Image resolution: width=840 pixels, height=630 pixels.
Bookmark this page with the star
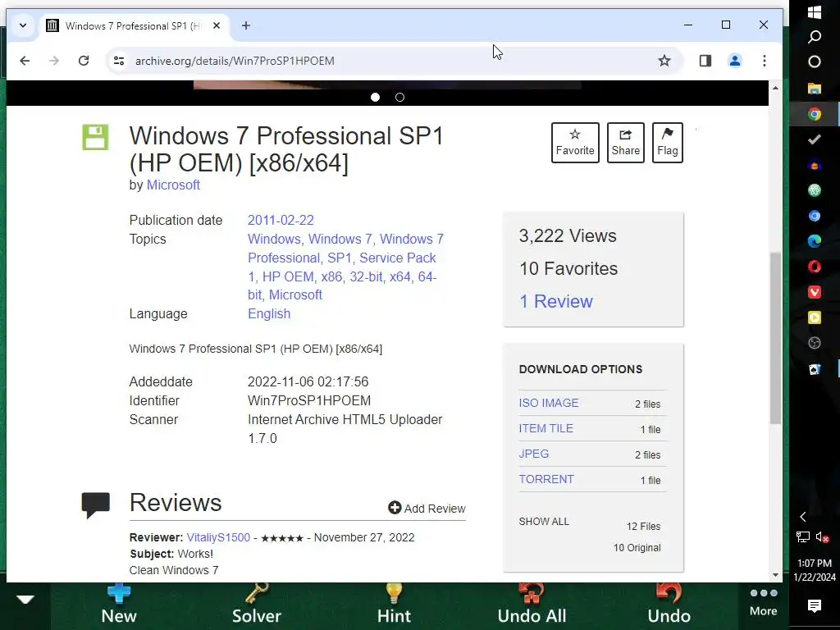pos(664,61)
